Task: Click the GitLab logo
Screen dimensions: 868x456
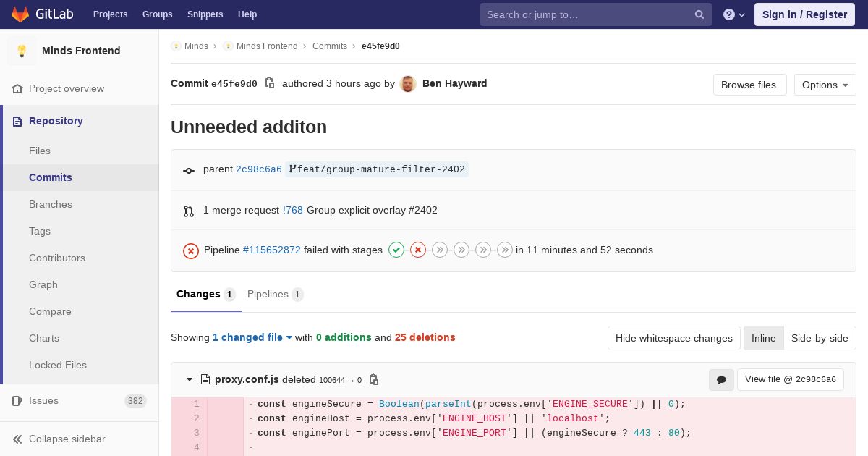Action: pyautogui.click(x=42, y=14)
